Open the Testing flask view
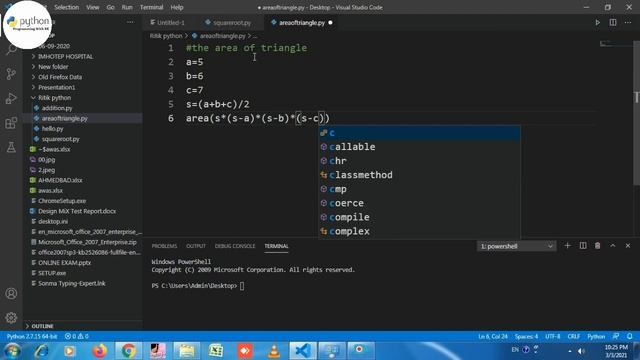The width and height of the screenshot is (640, 360). [x=11, y=147]
